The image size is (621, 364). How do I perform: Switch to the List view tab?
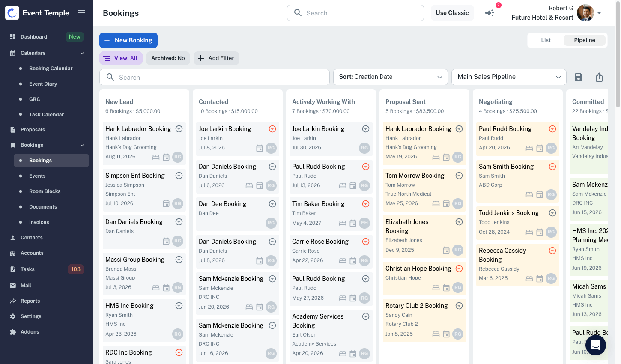pos(546,40)
